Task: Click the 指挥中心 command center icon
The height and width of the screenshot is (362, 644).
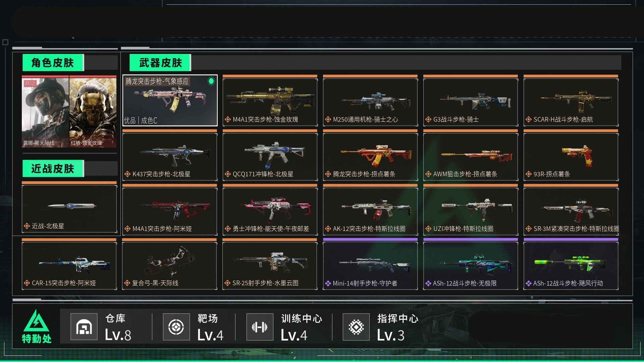Action: (x=356, y=327)
